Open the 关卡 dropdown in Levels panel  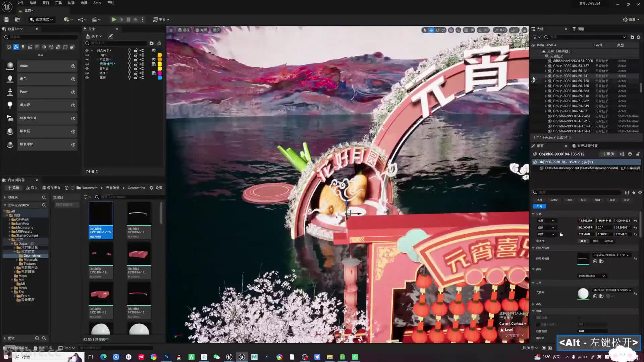pyautogui.click(x=94, y=36)
